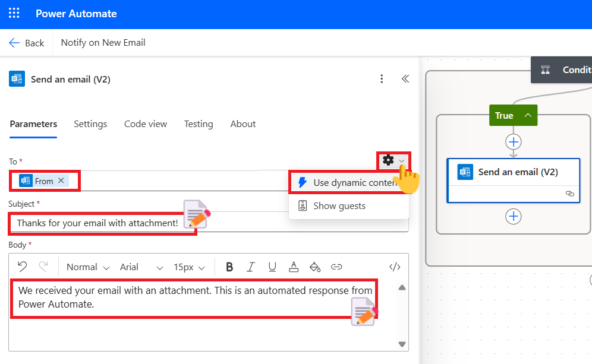The width and height of the screenshot is (592, 364).
Task: Expand the Normal paragraph style dropdown
Action: pyautogui.click(x=88, y=267)
